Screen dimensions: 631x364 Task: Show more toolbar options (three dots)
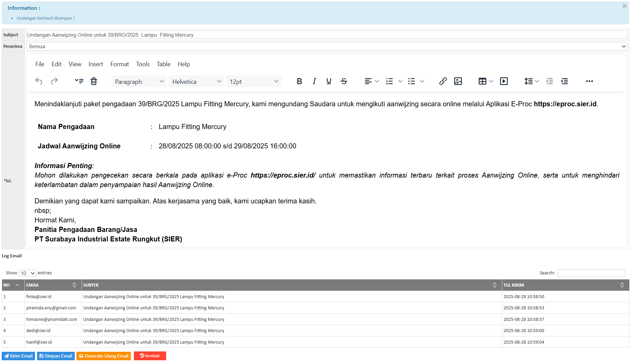point(590,81)
